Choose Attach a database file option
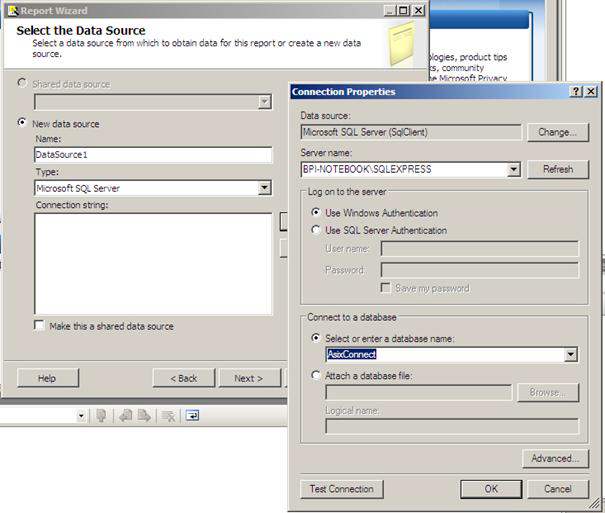 316,375
